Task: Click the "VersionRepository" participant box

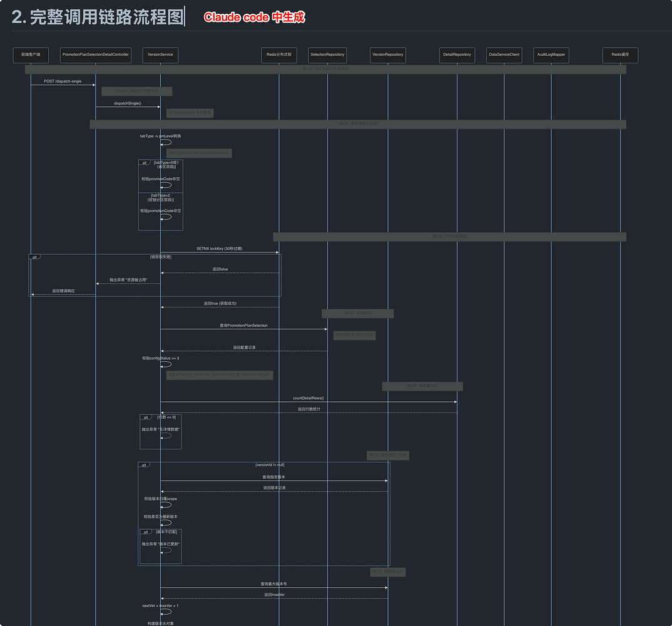Action: click(388, 55)
